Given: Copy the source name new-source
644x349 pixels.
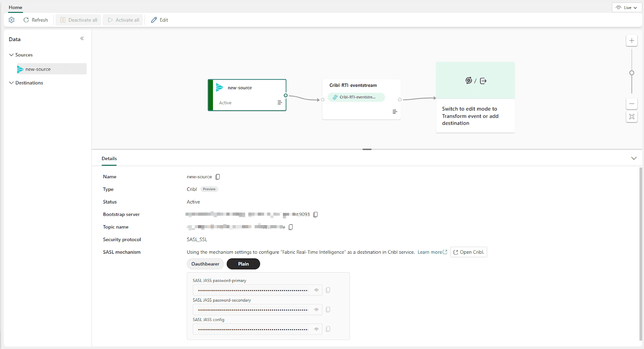Looking at the screenshot, I should coord(218,177).
